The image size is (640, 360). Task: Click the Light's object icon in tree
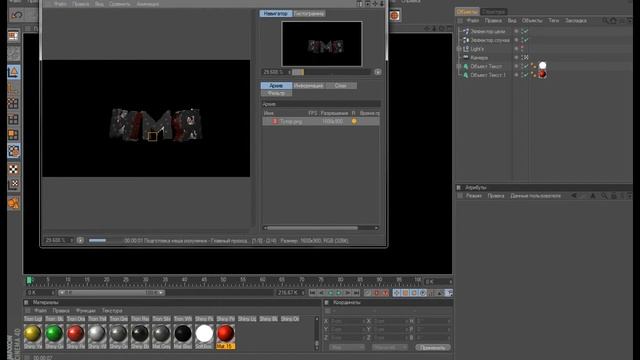pyautogui.click(x=466, y=49)
